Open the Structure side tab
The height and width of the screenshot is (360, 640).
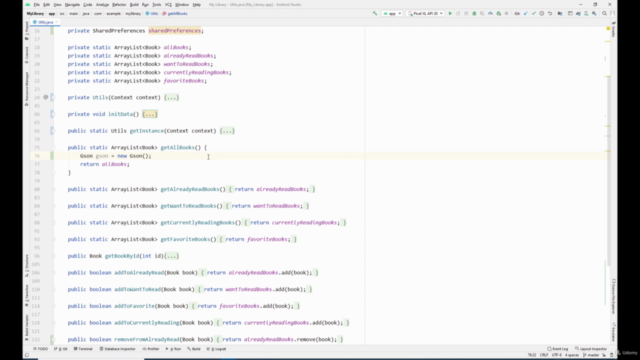(27, 266)
